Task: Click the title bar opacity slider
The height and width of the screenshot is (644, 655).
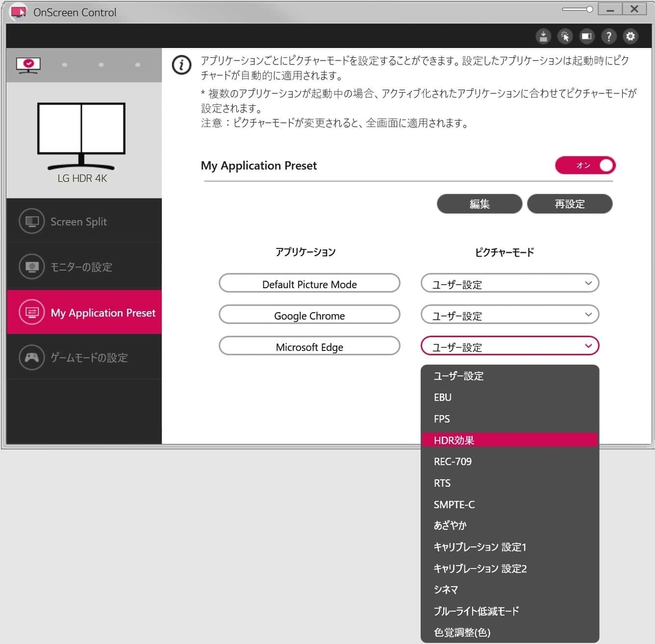Action: [577, 9]
